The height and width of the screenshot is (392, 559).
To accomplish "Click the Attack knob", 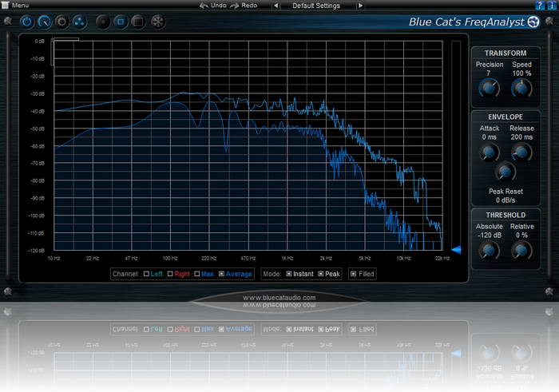I will click(x=489, y=152).
